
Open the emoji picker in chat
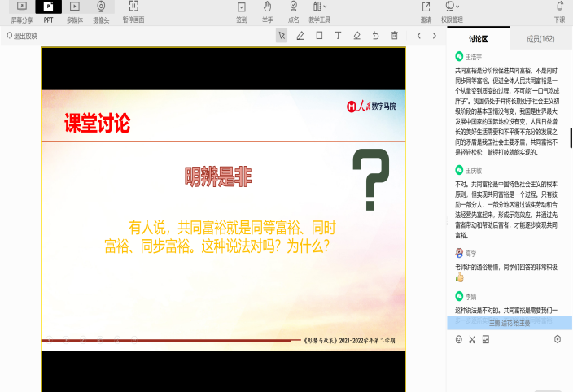459,339
